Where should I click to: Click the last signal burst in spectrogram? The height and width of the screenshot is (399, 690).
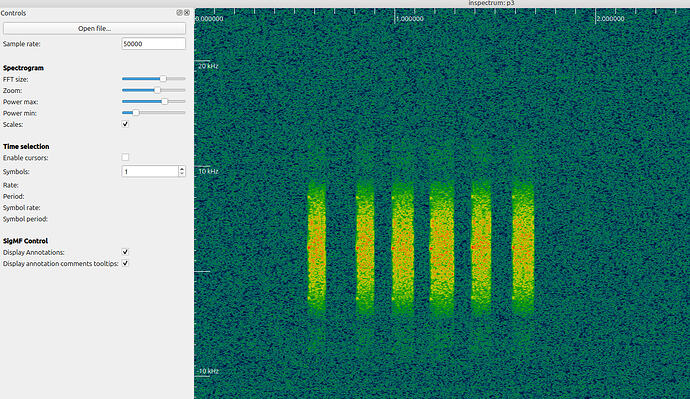(523, 249)
